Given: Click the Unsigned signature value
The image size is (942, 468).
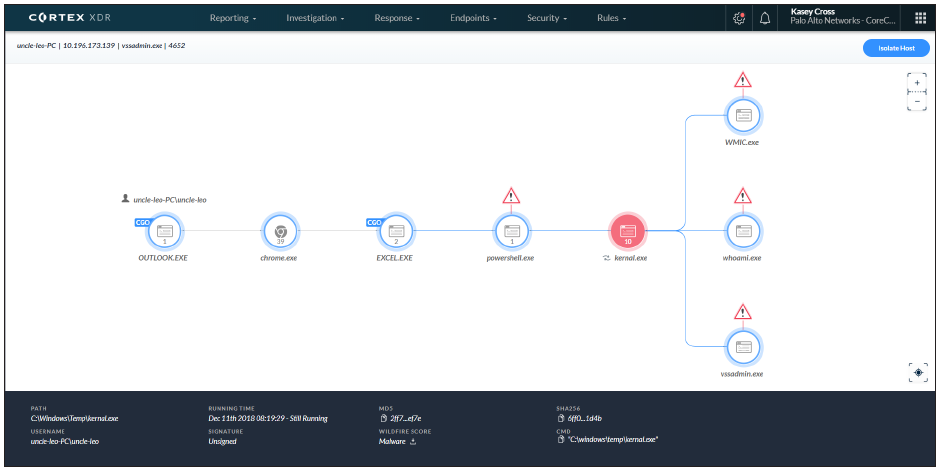Looking at the screenshot, I should coord(222,441).
